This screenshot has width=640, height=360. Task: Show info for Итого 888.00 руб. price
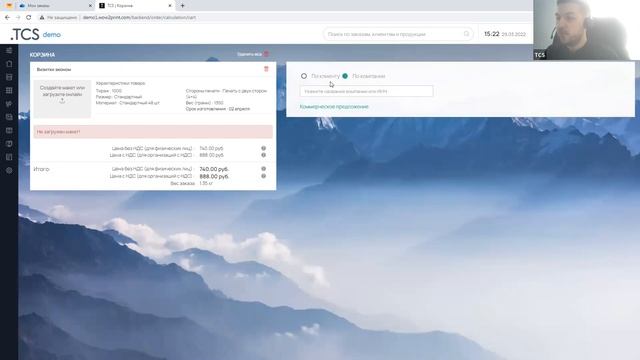coord(264,176)
